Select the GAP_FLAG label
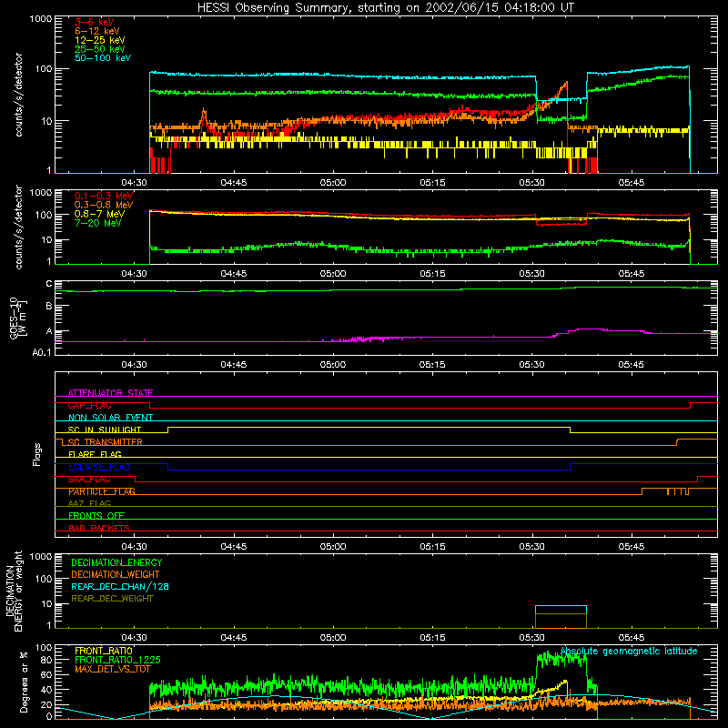This screenshot has height=728, width=728. (89, 405)
